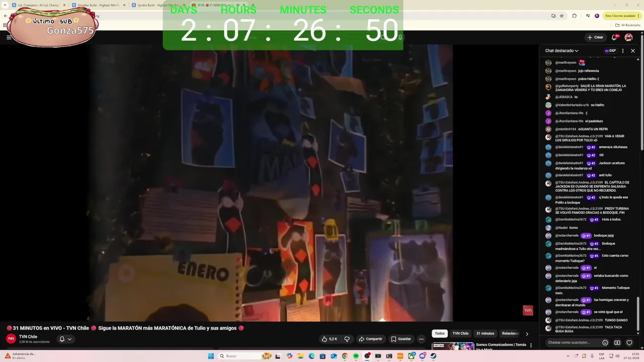Open Windows Start menu

211,356
